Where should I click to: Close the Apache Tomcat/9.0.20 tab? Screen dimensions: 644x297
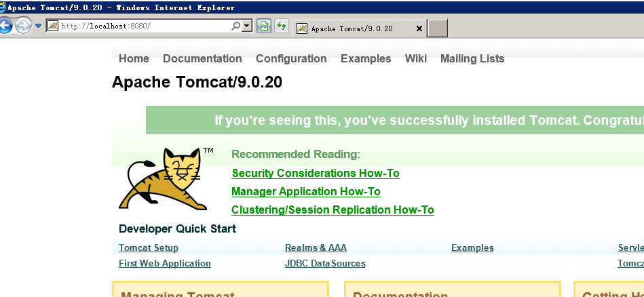point(419,28)
